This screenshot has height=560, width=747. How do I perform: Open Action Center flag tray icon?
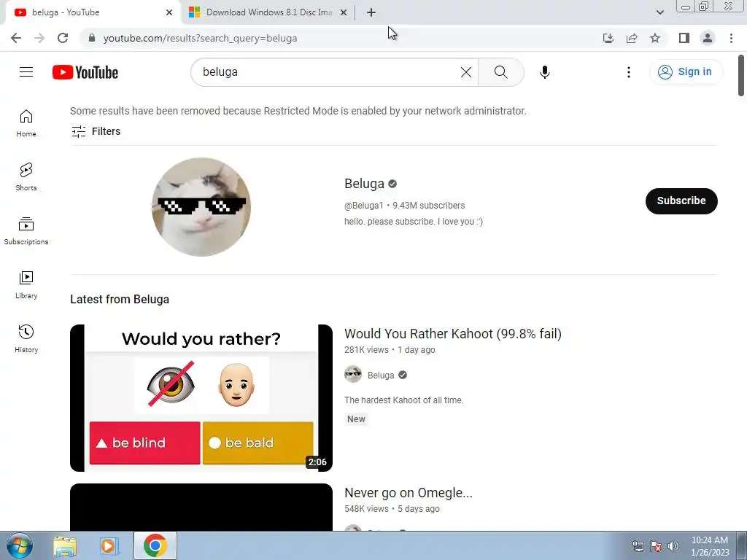point(656,546)
